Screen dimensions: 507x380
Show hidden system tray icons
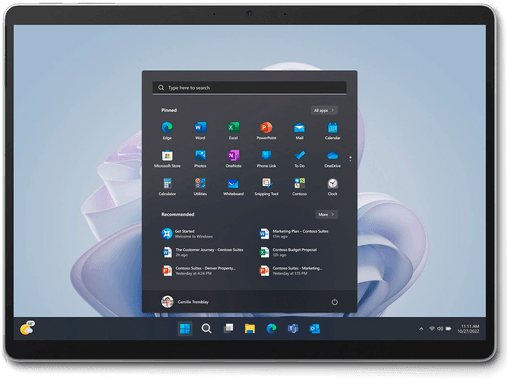pyautogui.click(x=421, y=329)
